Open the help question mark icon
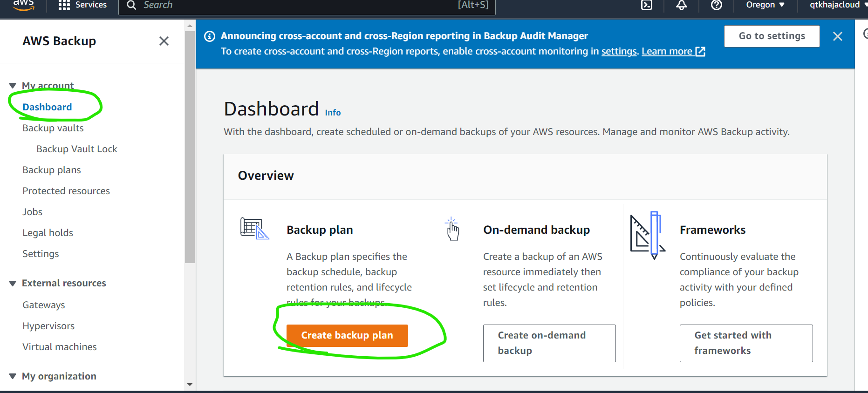Screen dimensions: 868x393 pyautogui.click(x=717, y=5)
